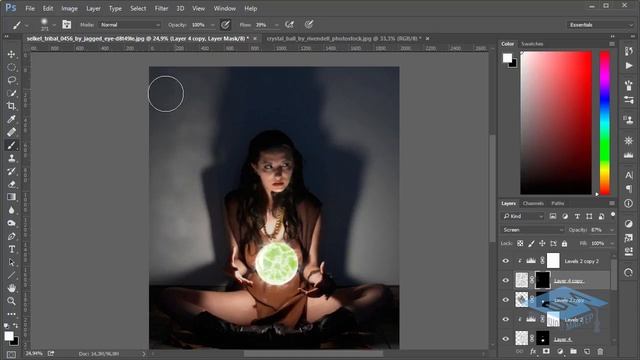Viewport: 640px width, 360px height.
Task: Click the Add layer style fx icon
Action: (x=533, y=351)
